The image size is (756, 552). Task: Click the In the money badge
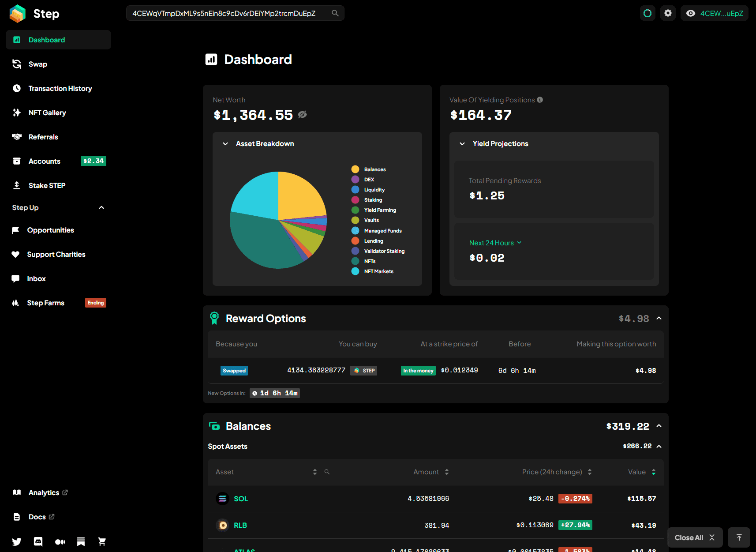(418, 371)
